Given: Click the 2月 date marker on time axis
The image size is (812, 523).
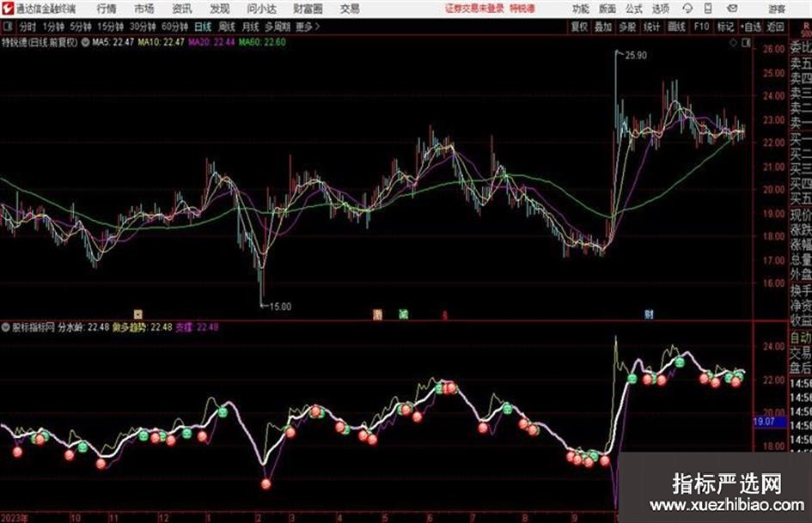Looking at the screenshot, I should [x=259, y=518].
